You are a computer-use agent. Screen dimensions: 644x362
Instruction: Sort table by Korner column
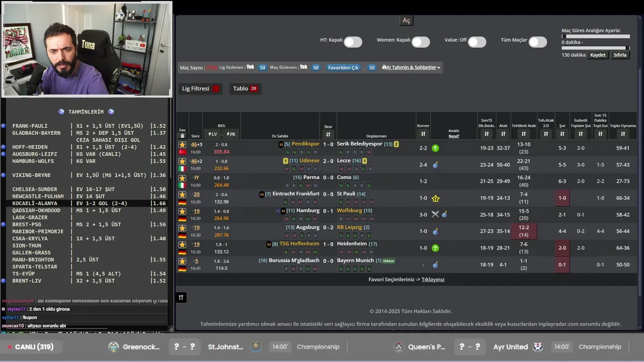[423, 134]
